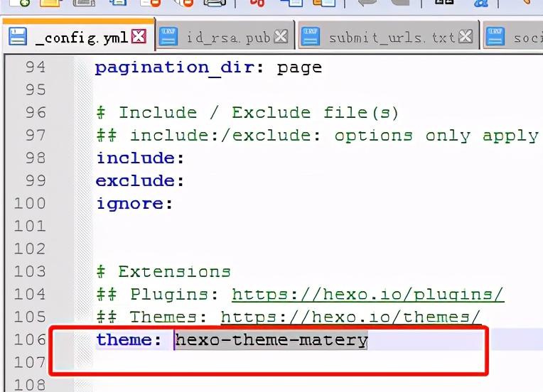Click line number 105 in the margin
This screenshot has height=392, width=543.
(x=30, y=317)
